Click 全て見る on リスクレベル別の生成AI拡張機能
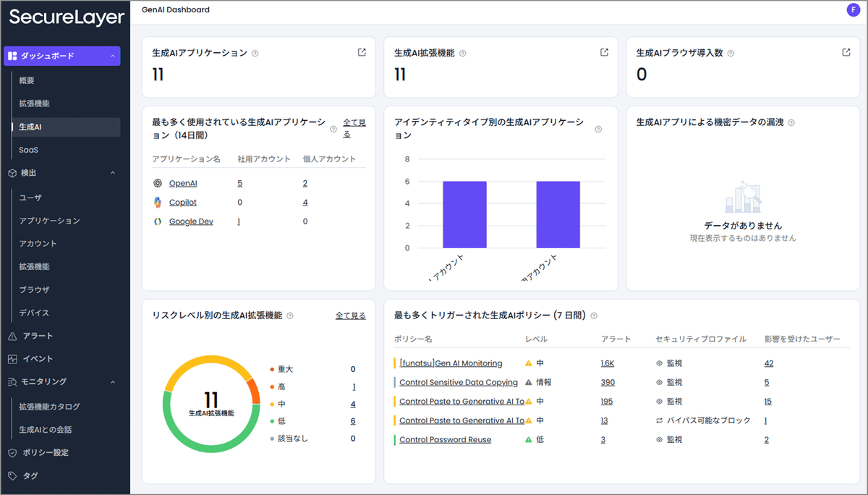This screenshot has height=495, width=868. pyautogui.click(x=351, y=316)
